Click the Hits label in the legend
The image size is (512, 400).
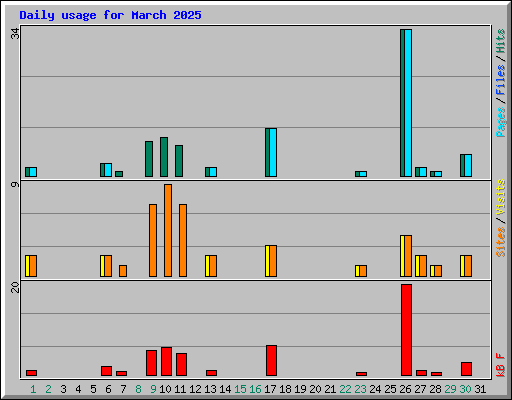coord(500,41)
